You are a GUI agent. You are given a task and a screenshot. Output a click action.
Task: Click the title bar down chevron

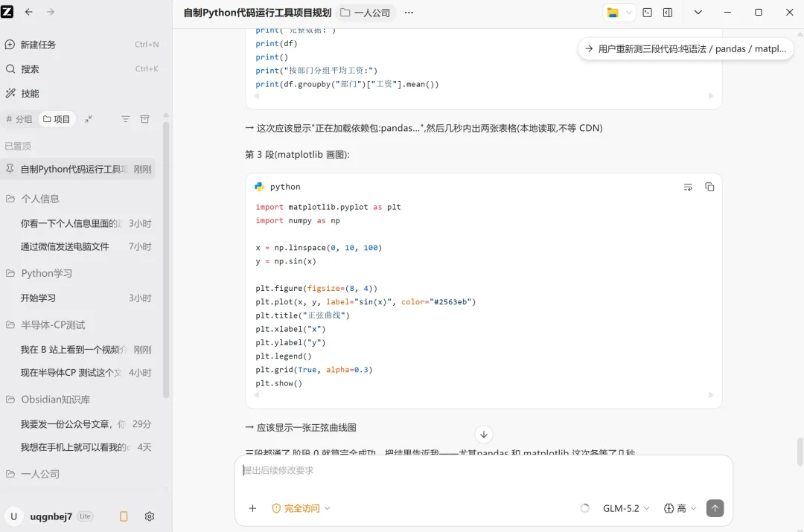[x=698, y=13]
